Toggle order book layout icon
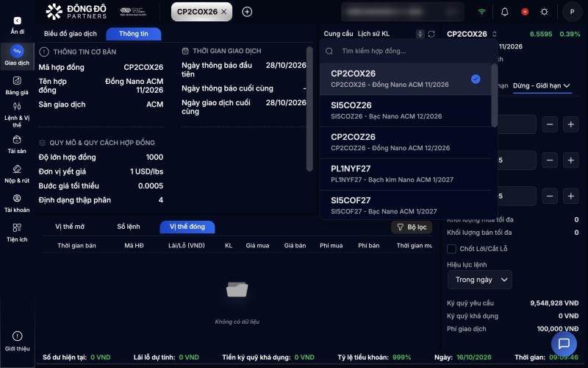The height and width of the screenshot is (368, 588). [420, 34]
